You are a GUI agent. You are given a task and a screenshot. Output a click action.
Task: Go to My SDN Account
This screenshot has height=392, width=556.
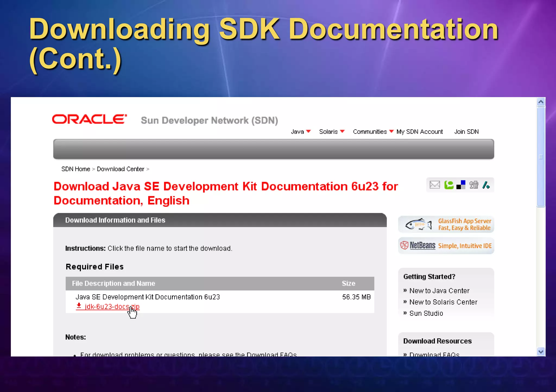click(419, 132)
